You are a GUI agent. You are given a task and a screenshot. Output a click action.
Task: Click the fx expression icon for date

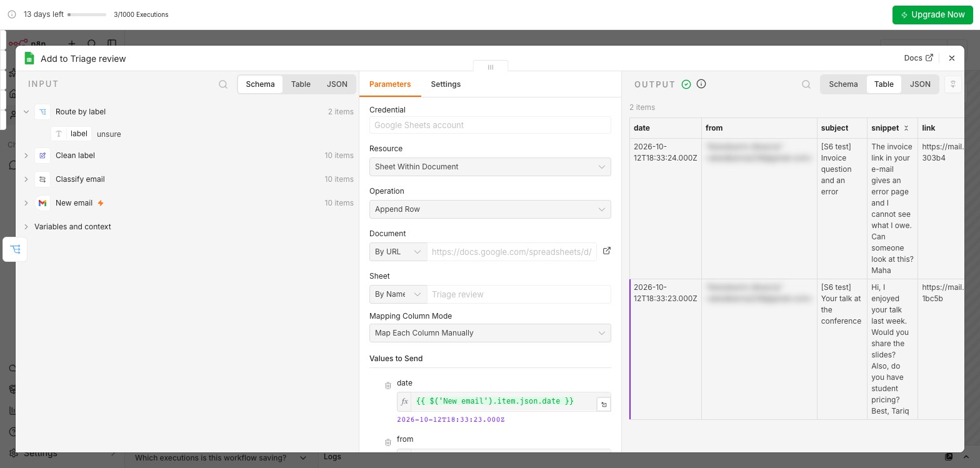pyautogui.click(x=404, y=401)
